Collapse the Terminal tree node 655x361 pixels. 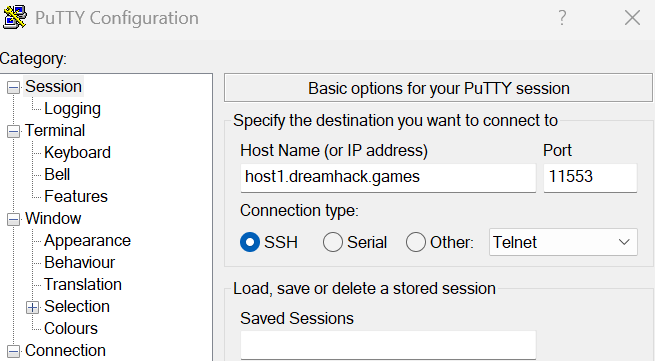(x=13, y=132)
